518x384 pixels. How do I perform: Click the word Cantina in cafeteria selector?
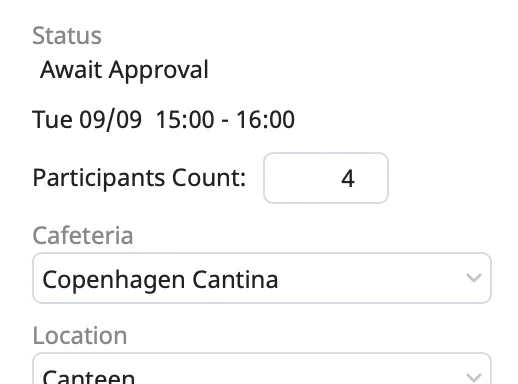[x=235, y=279]
